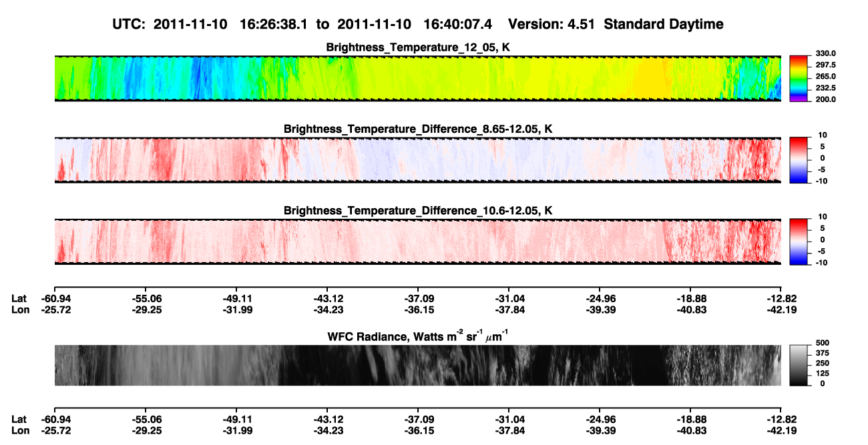Select the 'WFC Radiance, Watts' panel title

(418, 336)
